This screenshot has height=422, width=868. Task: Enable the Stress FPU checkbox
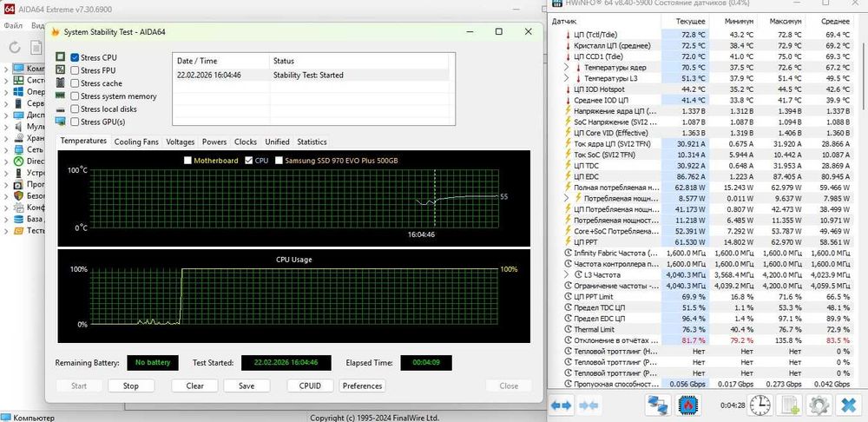[75, 69]
